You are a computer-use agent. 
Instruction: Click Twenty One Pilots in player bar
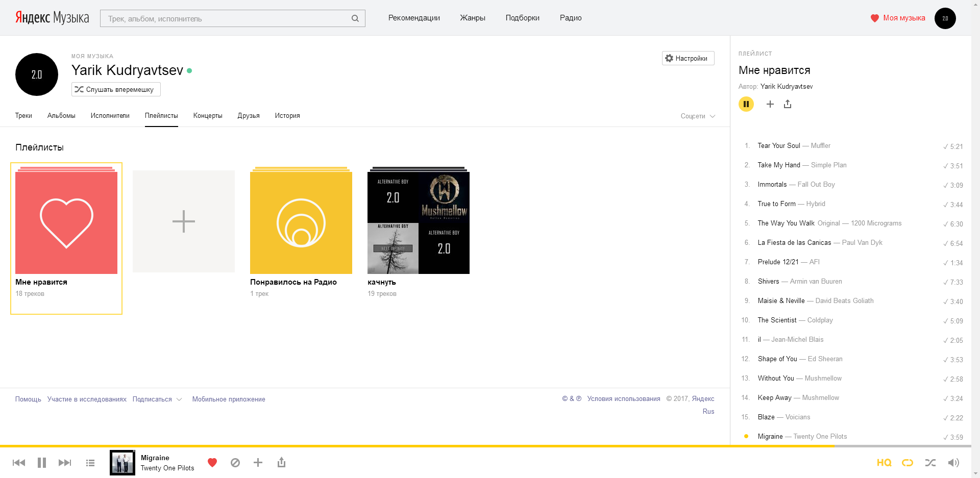point(167,468)
